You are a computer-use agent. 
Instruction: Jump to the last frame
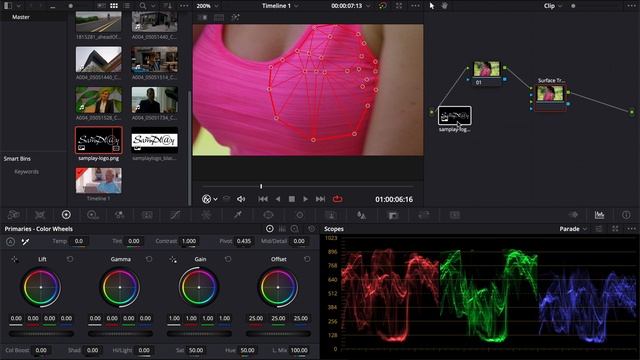click(320, 199)
